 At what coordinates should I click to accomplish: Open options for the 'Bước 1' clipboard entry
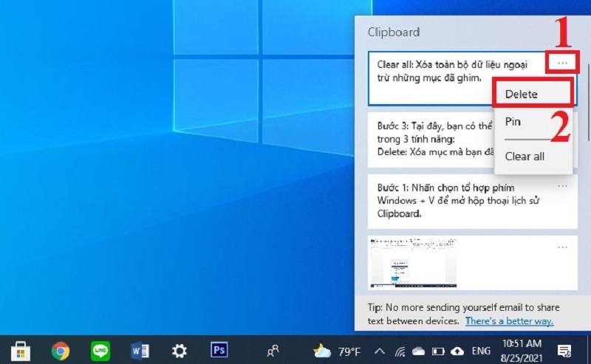click(x=562, y=186)
